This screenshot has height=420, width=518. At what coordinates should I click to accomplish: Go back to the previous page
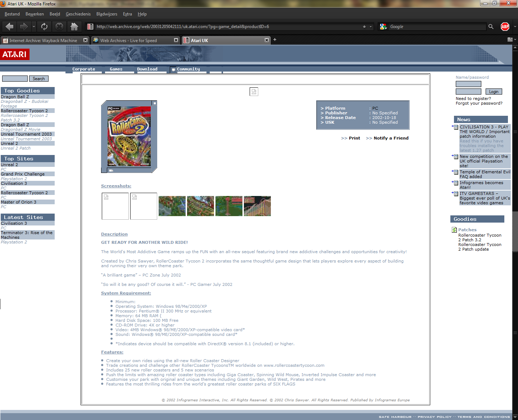pyautogui.click(x=10, y=26)
